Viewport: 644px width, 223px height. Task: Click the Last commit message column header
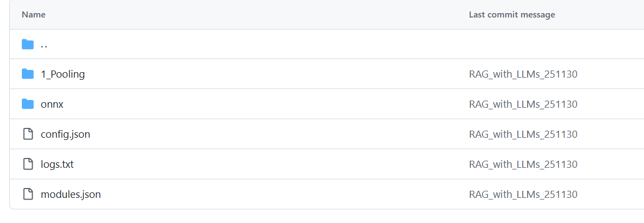[x=512, y=15]
